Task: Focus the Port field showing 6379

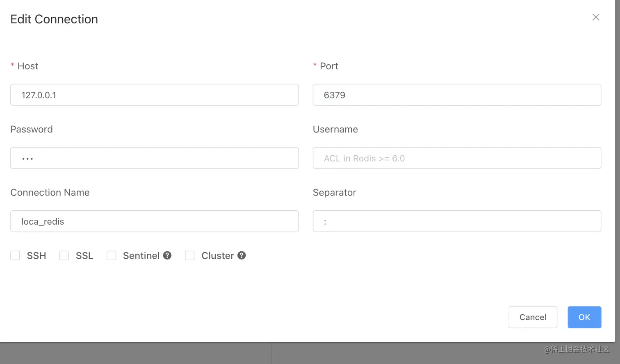Action: pyautogui.click(x=457, y=95)
